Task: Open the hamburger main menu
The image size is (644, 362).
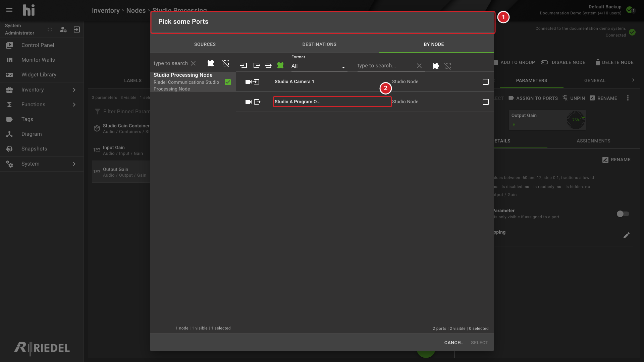Action: coord(9,10)
